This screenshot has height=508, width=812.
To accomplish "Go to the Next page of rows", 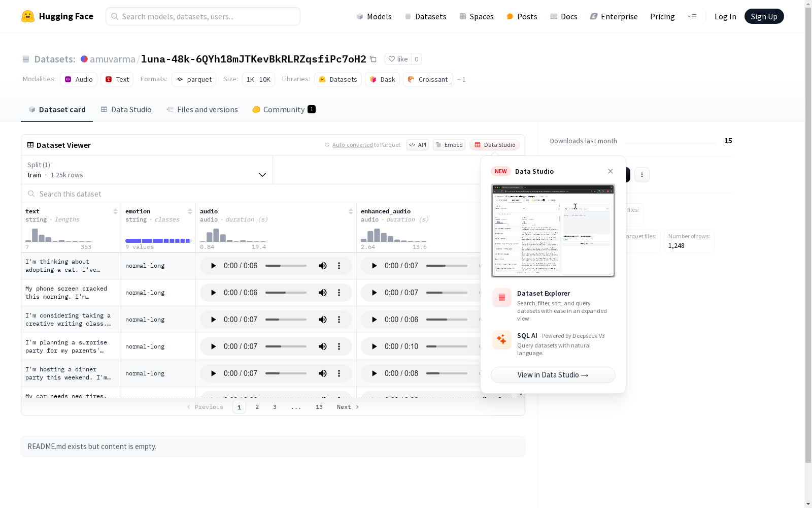I will pyautogui.click(x=348, y=407).
